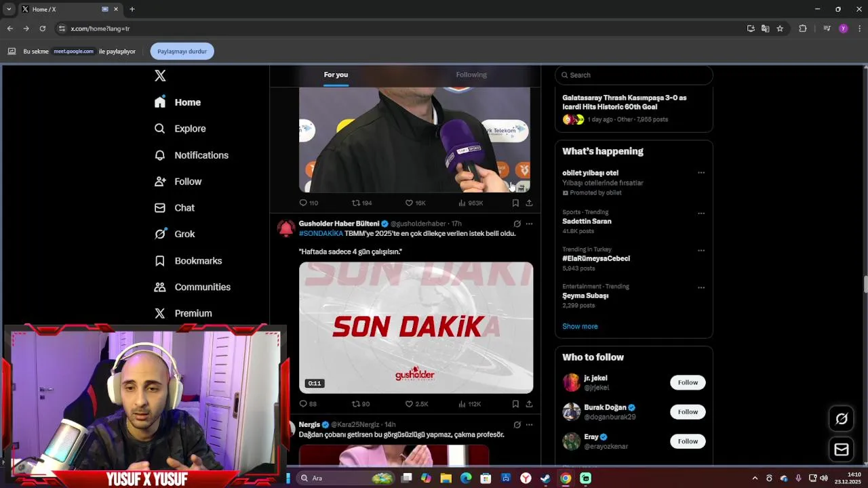
Task: Like the Gusholder post with 2.5K likes
Action: click(416, 404)
